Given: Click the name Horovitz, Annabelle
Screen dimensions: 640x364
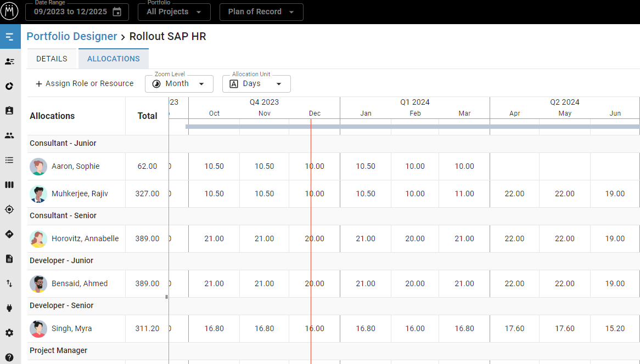Looking at the screenshot, I should [x=85, y=238].
